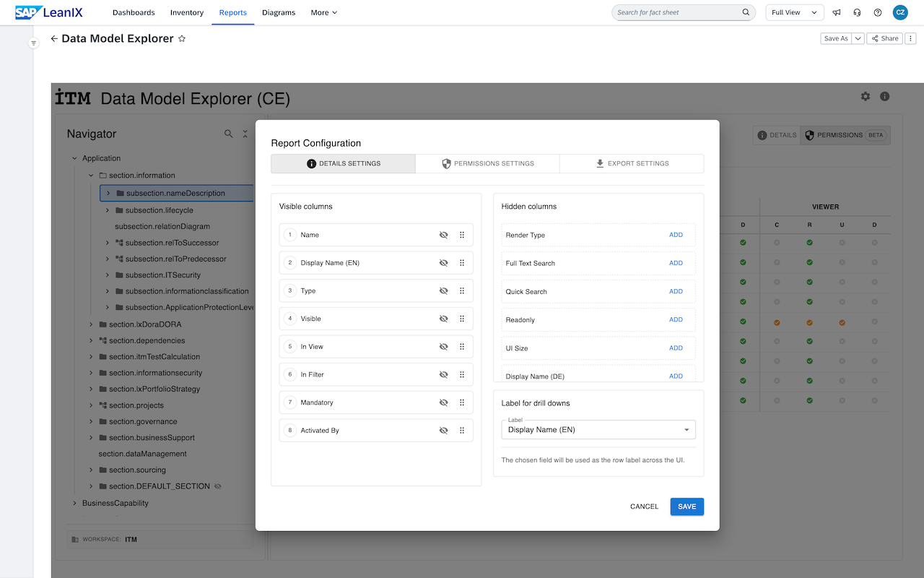Click the SAP LeanIX logo
The image size is (924, 578).
pos(50,12)
